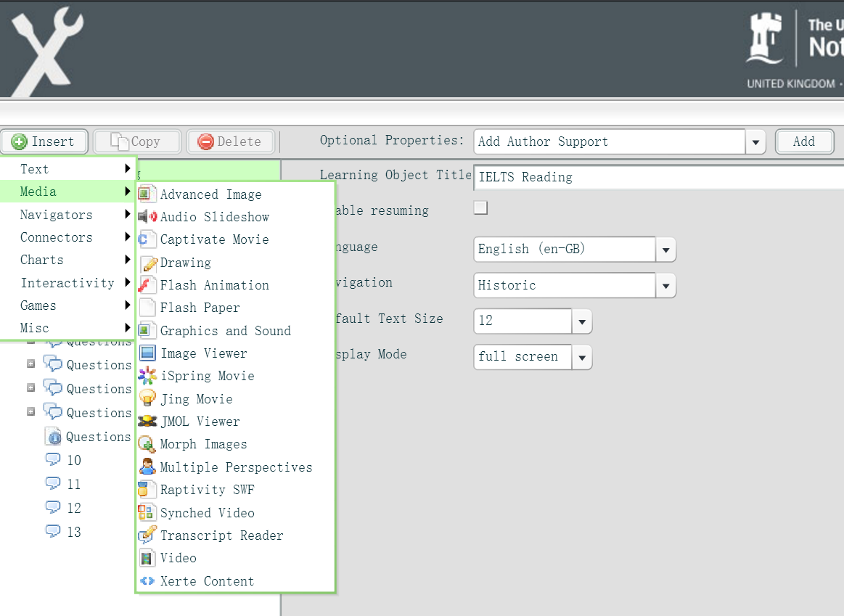Open the Interactivity menu item
This screenshot has height=616, width=844.
click(67, 283)
